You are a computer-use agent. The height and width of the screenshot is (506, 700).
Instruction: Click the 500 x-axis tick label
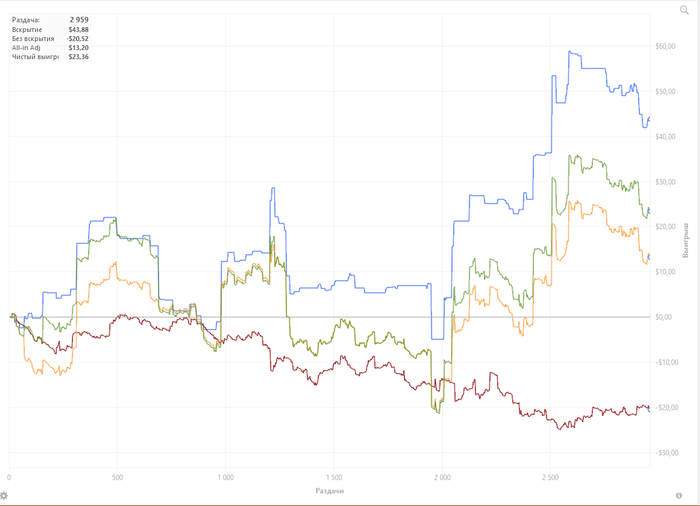pyautogui.click(x=117, y=479)
